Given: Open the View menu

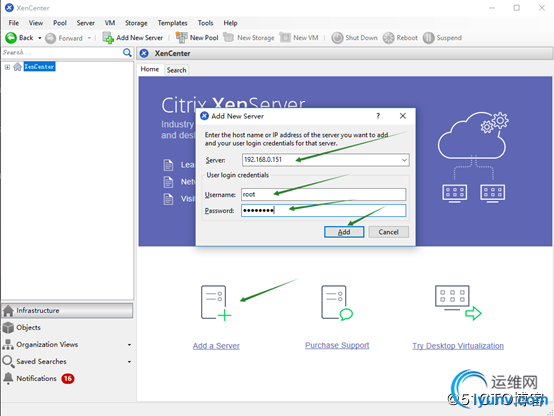Looking at the screenshot, I should [x=36, y=23].
